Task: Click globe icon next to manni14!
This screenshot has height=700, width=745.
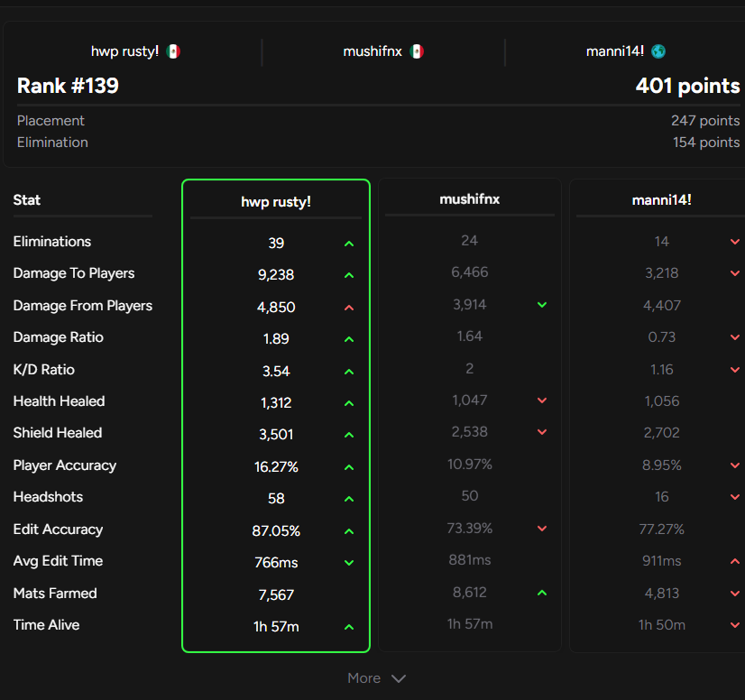Action: (x=658, y=51)
